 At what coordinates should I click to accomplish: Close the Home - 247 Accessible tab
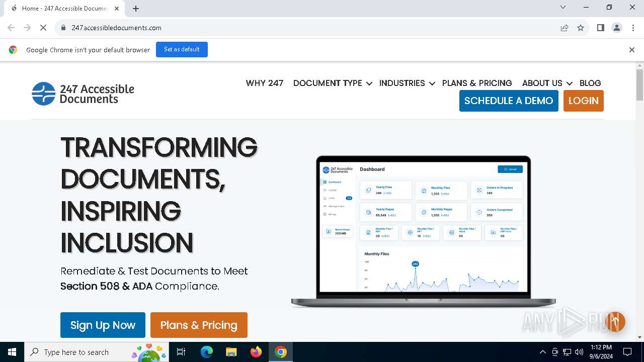coord(117,8)
